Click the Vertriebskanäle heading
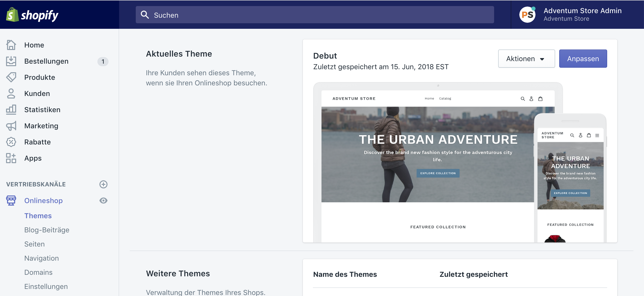 [36, 184]
